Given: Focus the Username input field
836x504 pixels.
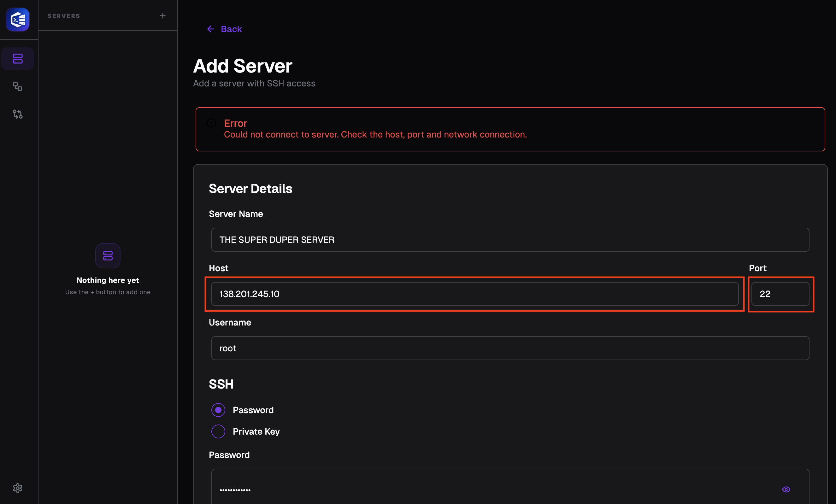Looking at the screenshot, I should (x=510, y=348).
